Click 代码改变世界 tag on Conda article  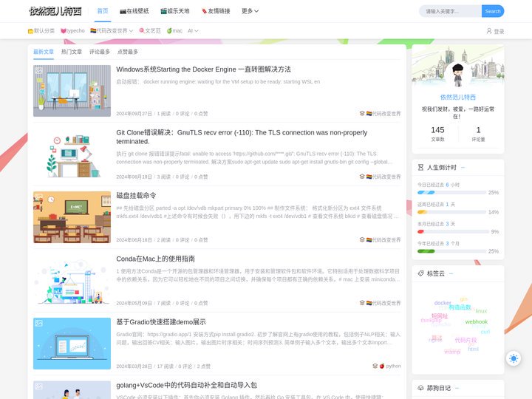pyautogui.click(x=383, y=303)
